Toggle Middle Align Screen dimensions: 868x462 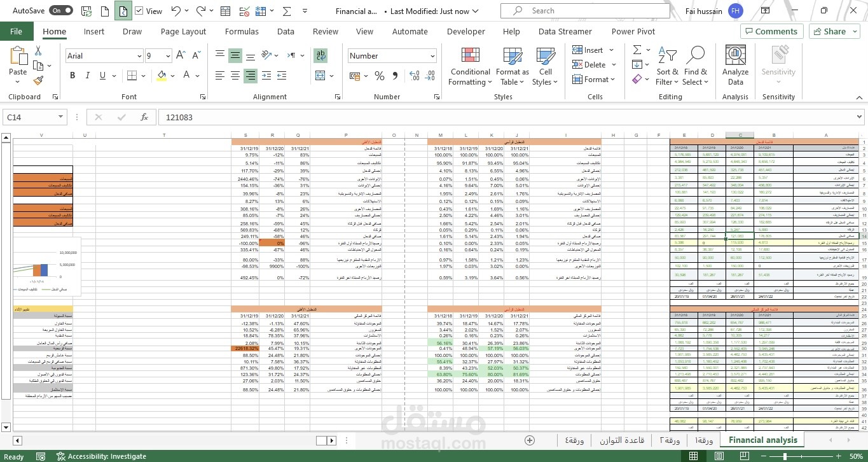(x=235, y=55)
